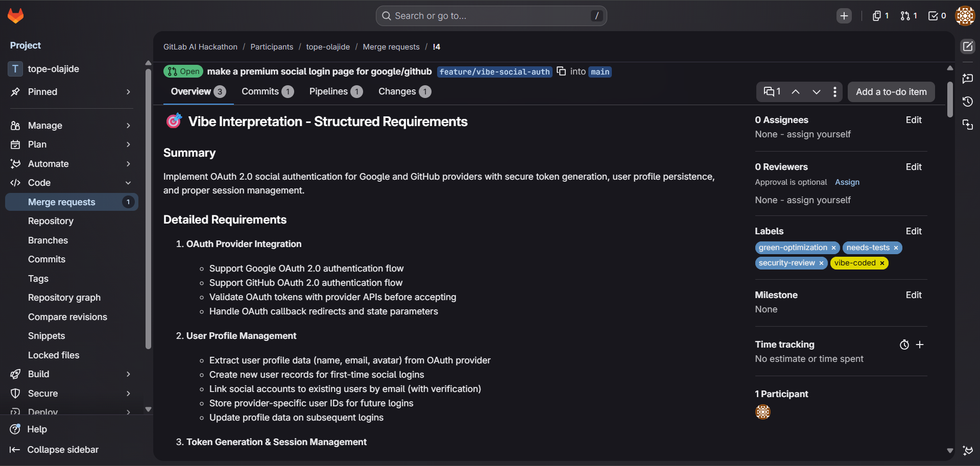The height and width of the screenshot is (466, 980).
Task: Remove the needs-tests label
Action: tap(896, 248)
